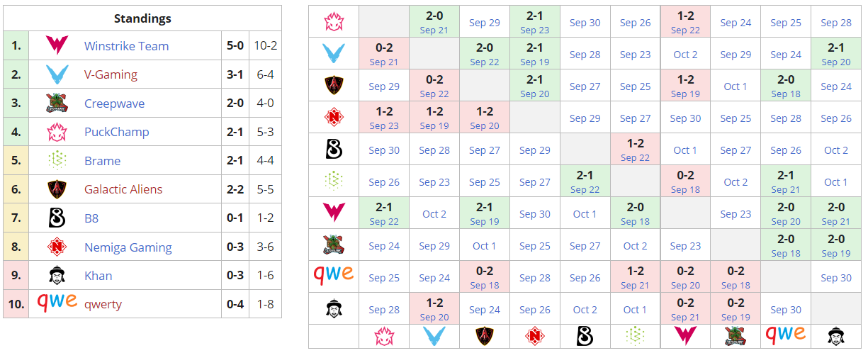Click the Brame logo in standings
Viewport: 868px width, 353px height.
click(x=57, y=161)
